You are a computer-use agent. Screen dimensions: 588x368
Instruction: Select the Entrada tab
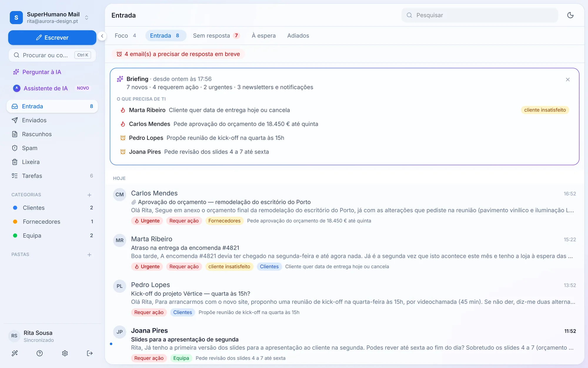[166, 36]
